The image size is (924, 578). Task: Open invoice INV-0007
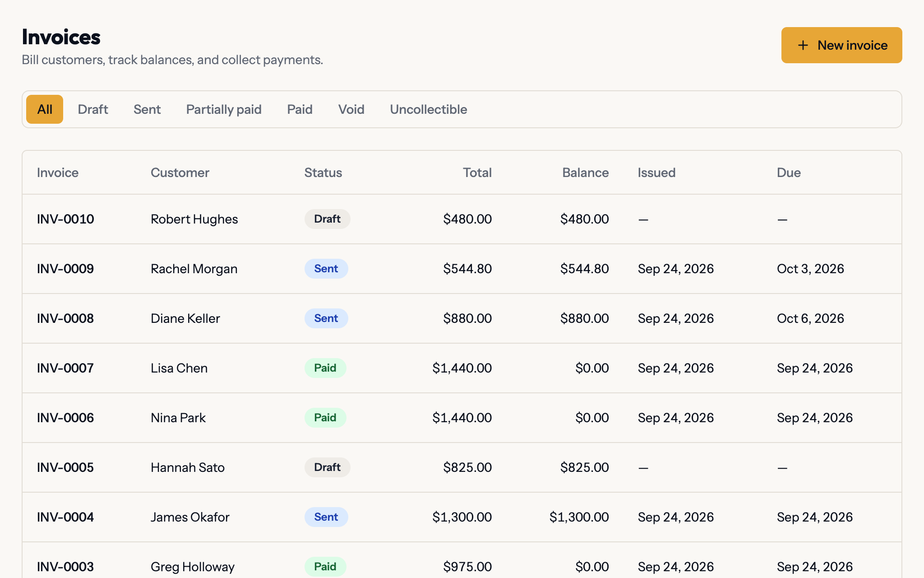65,368
